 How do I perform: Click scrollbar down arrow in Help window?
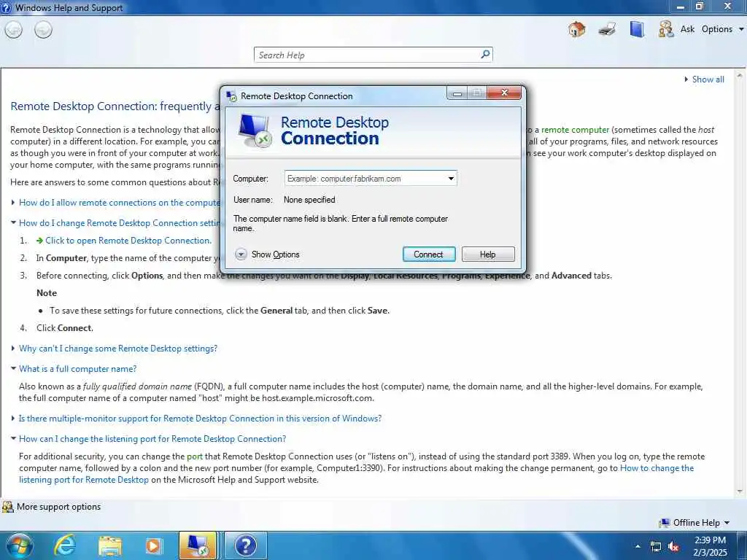tap(740, 491)
